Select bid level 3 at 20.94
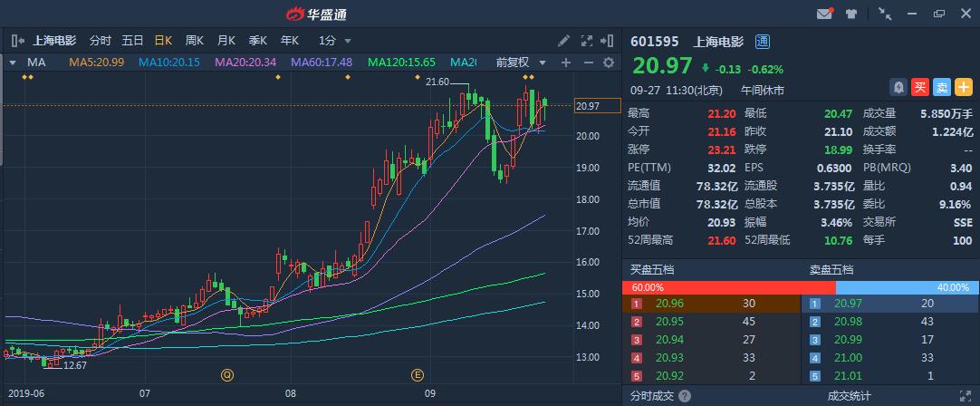Image resolution: width=980 pixels, height=406 pixels. click(711, 341)
